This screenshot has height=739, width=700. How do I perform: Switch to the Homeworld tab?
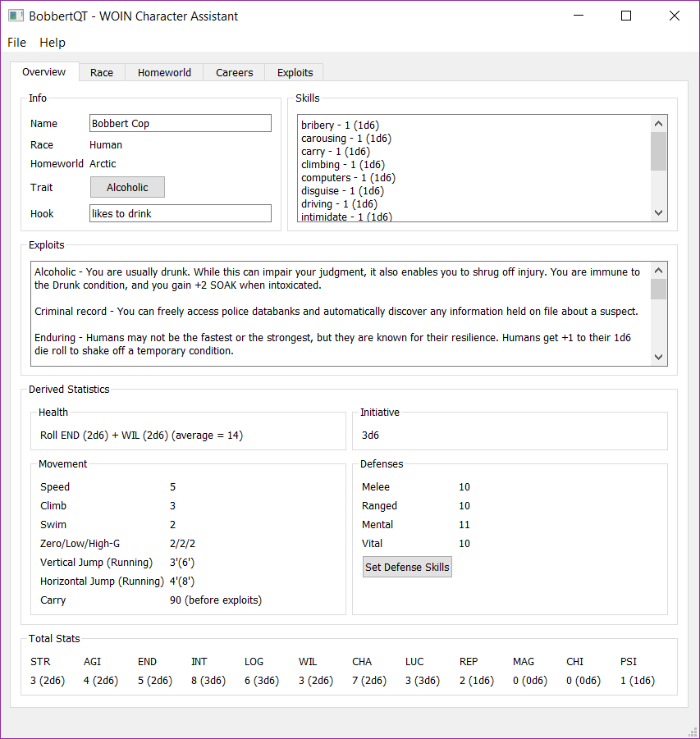coord(164,72)
